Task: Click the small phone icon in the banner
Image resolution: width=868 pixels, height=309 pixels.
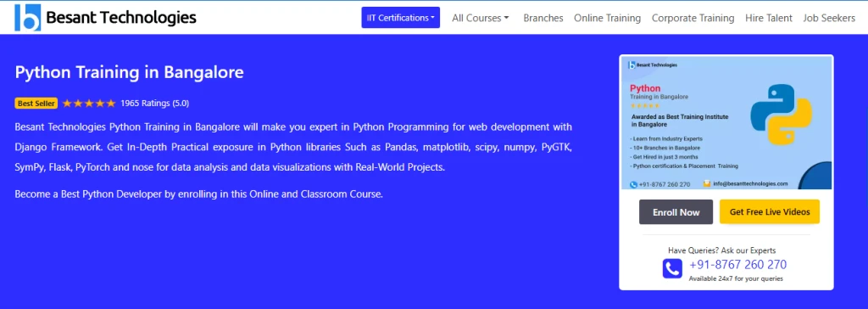Action: [633, 184]
